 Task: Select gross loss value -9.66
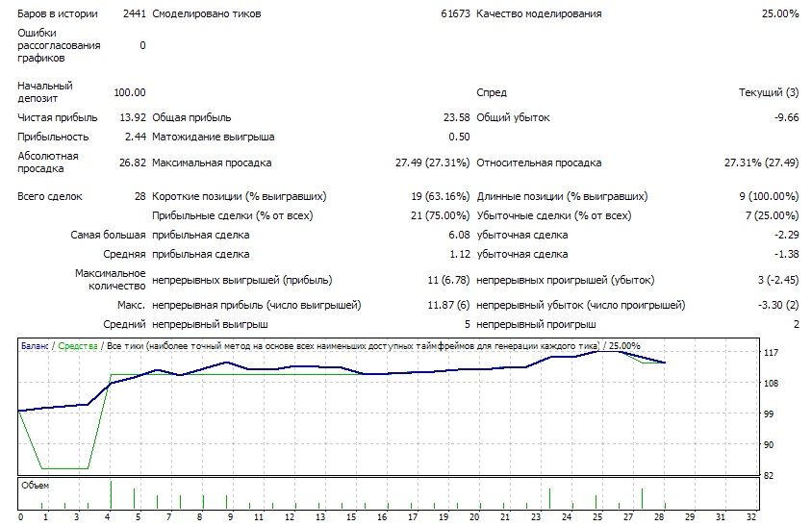787,117
